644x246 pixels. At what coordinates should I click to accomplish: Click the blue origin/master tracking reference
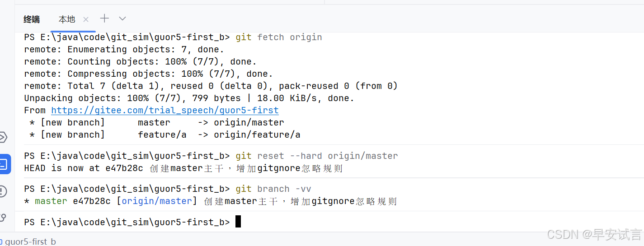point(157,201)
